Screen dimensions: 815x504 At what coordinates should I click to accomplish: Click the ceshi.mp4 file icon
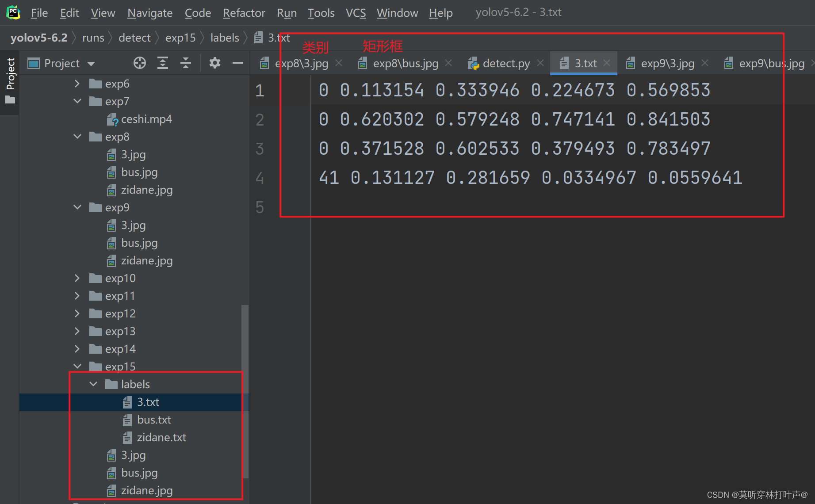pyautogui.click(x=112, y=119)
